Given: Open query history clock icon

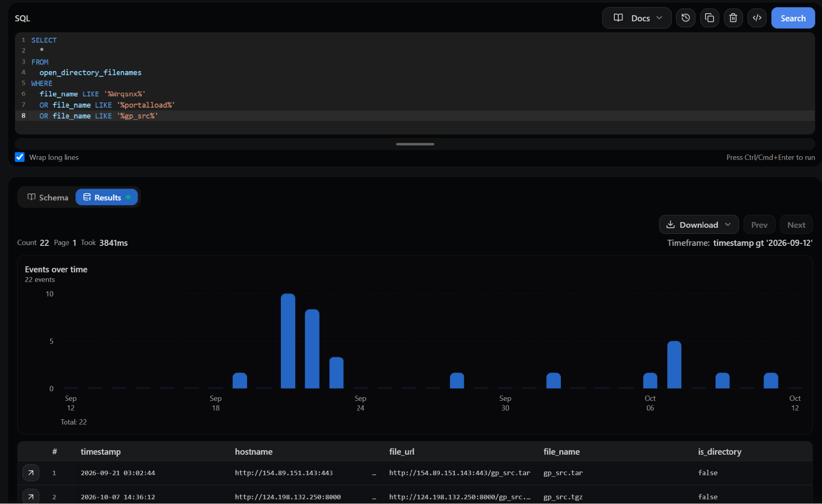Looking at the screenshot, I should tap(685, 18).
